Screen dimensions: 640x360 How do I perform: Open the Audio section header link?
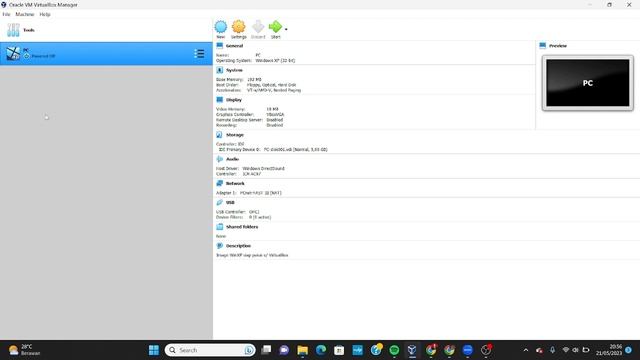233,159
